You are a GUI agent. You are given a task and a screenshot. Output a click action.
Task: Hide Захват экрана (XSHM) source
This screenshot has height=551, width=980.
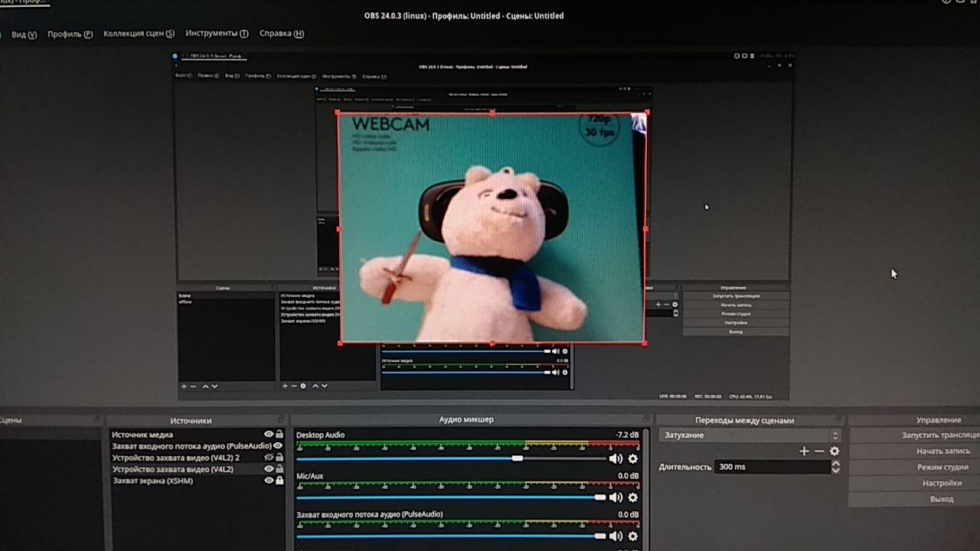[269, 481]
